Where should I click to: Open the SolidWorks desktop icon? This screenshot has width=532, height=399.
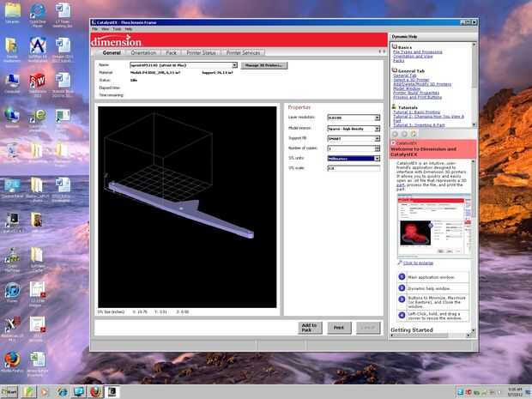[38, 84]
